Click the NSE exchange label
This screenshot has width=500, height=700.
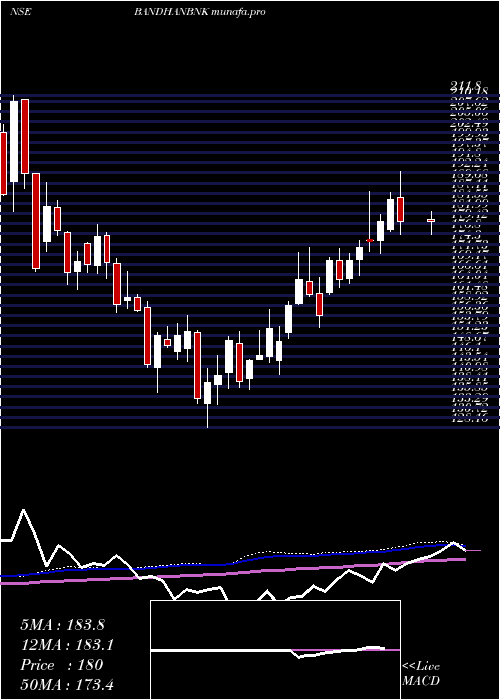tap(21, 12)
